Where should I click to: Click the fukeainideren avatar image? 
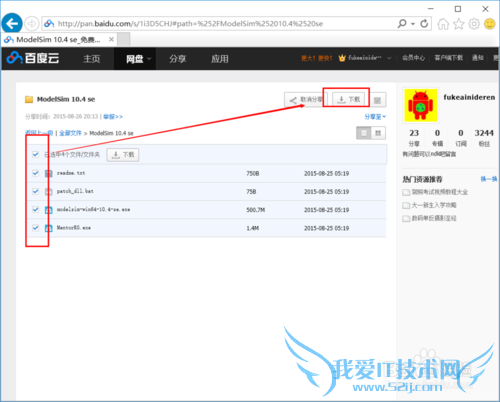tap(421, 105)
